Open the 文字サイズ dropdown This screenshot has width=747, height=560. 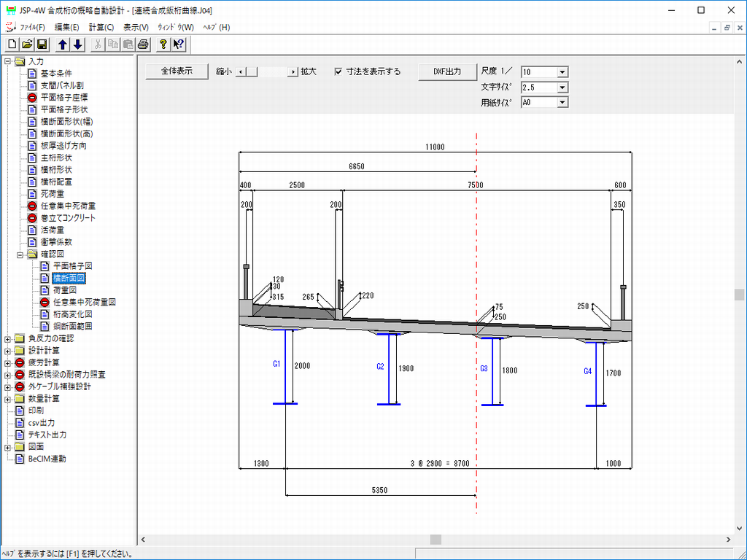tap(562, 87)
